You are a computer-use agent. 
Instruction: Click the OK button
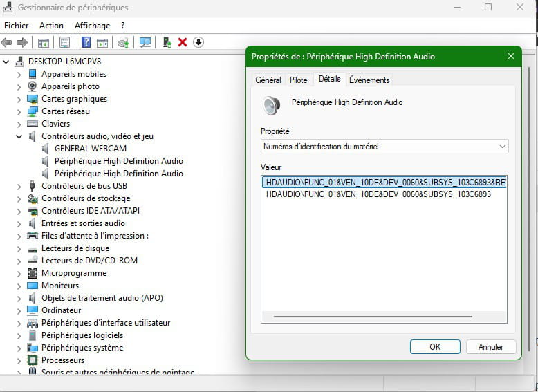[435, 347]
